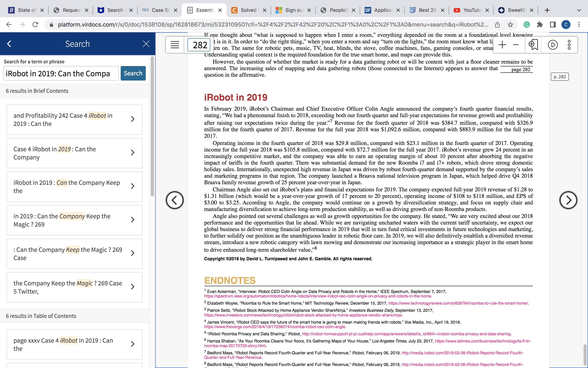Click the document page scrollbar
Screen dimensions: 588x368
tap(585, 355)
